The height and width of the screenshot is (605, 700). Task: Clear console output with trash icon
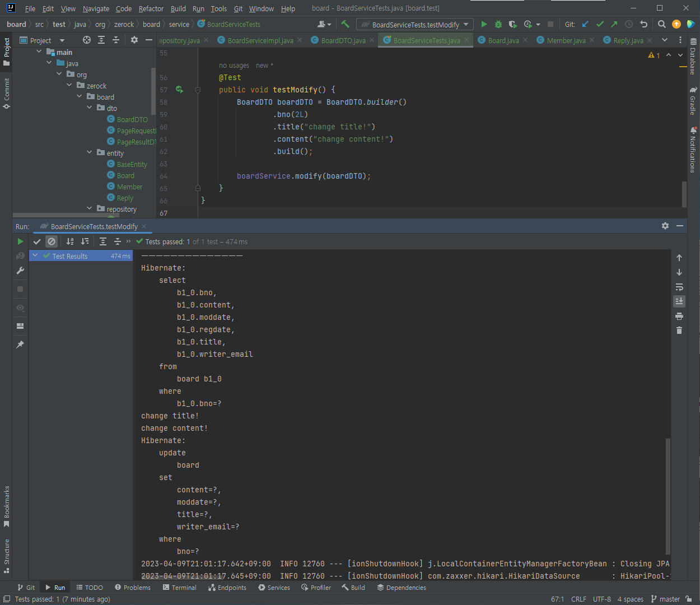click(679, 331)
